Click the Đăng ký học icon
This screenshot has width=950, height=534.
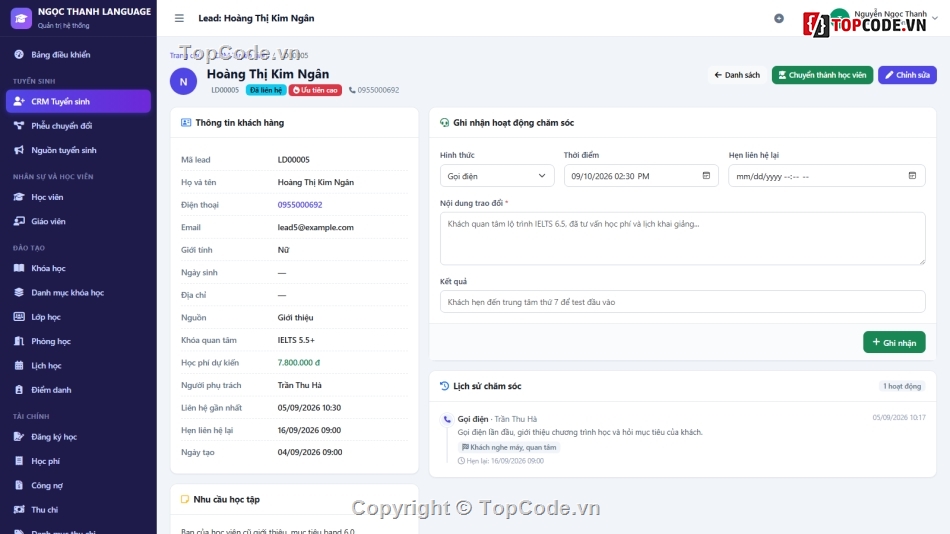coord(19,436)
